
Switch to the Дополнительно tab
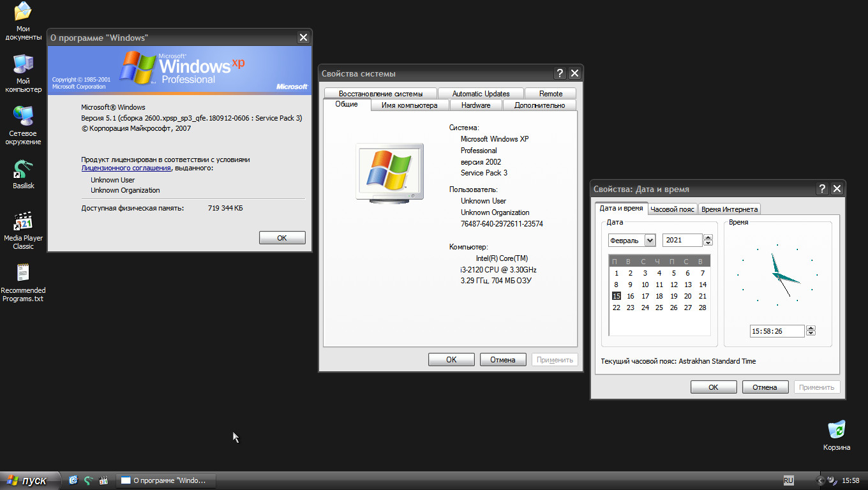539,105
